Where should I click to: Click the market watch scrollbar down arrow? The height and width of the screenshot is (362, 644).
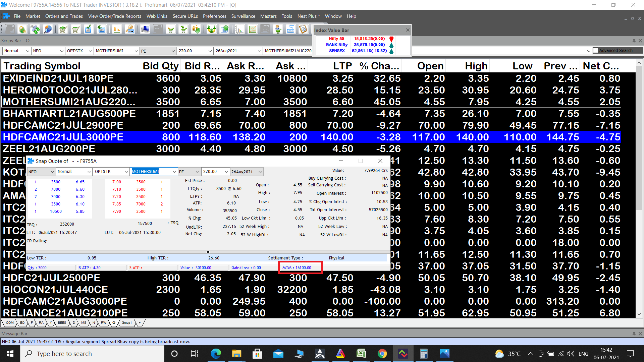(639, 314)
